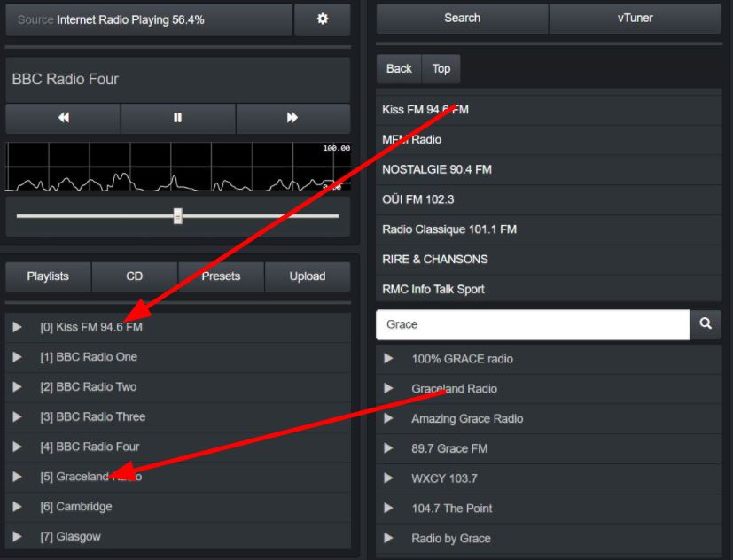
Task: Select NOSTALGIE 90.4 FM station
Action: click(x=549, y=169)
